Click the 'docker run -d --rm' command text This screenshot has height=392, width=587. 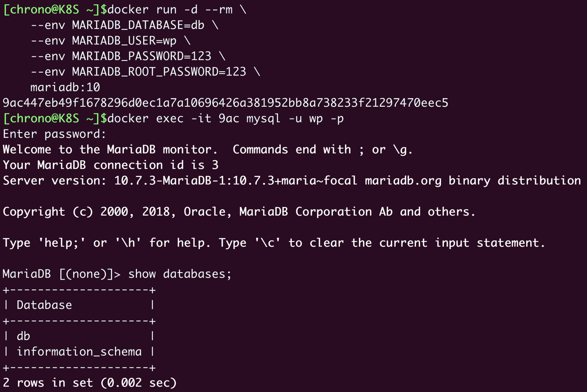[170, 10]
